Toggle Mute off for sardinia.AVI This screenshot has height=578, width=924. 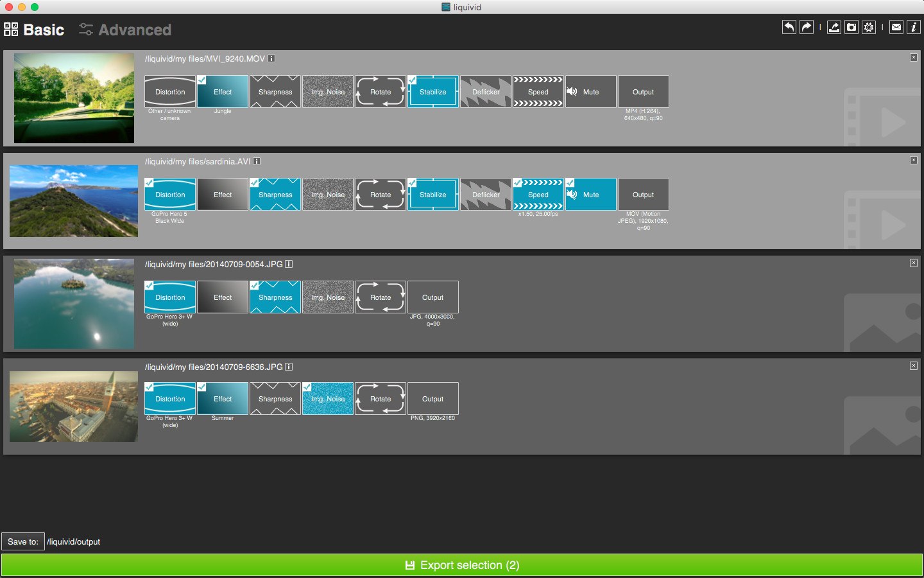point(590,195)
